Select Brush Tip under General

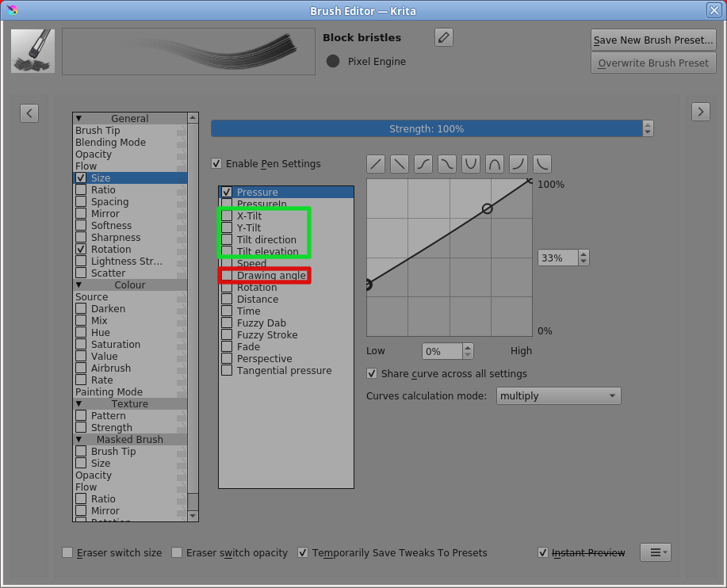click(x=98, y=131)
